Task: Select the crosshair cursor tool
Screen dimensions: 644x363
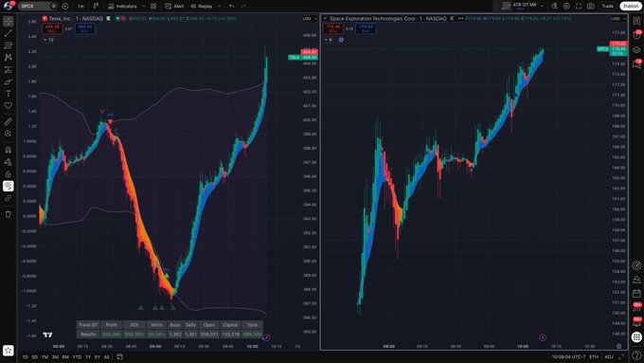Action: pos(9,21)
